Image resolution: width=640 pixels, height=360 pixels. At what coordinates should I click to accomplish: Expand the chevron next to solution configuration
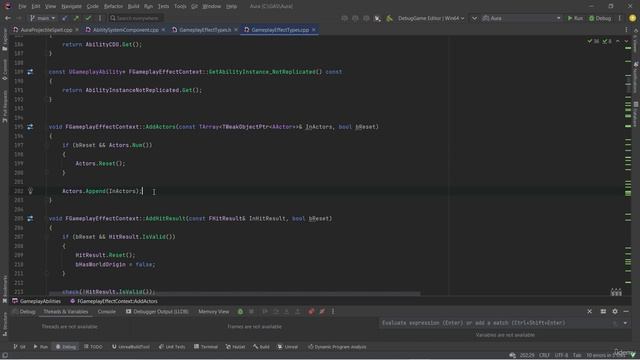(x=474, y=18)
